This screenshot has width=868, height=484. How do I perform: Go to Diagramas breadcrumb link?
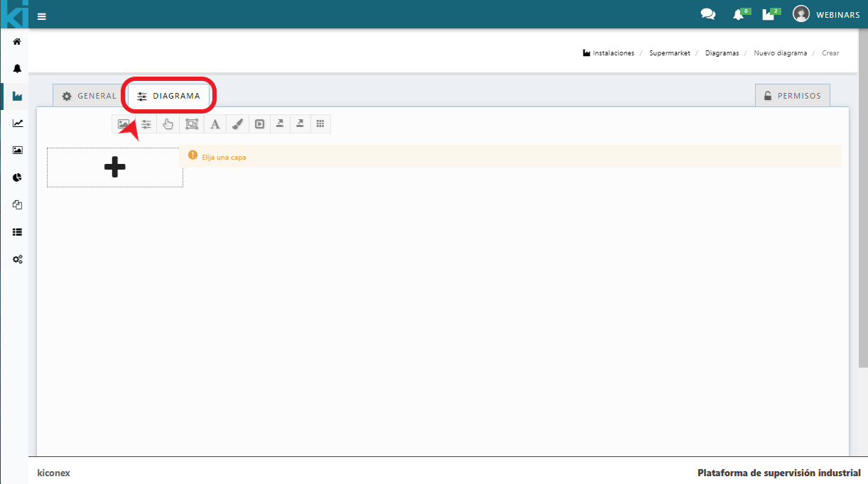[x=722, y=53]
